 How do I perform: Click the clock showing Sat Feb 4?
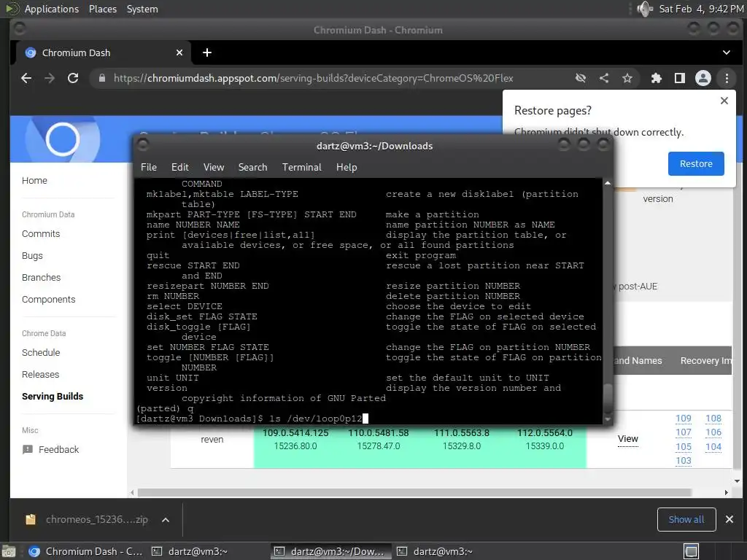tap(701, 9)
